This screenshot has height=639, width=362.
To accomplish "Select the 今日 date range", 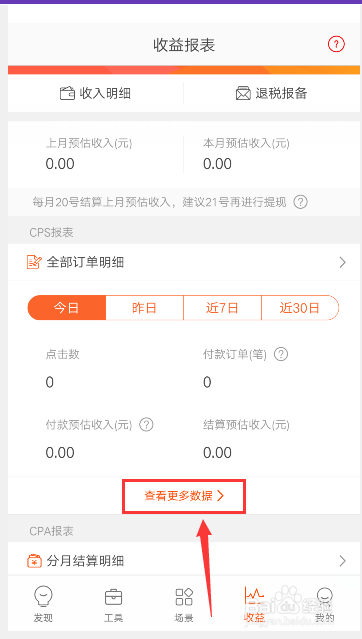I will coord(67,308).
